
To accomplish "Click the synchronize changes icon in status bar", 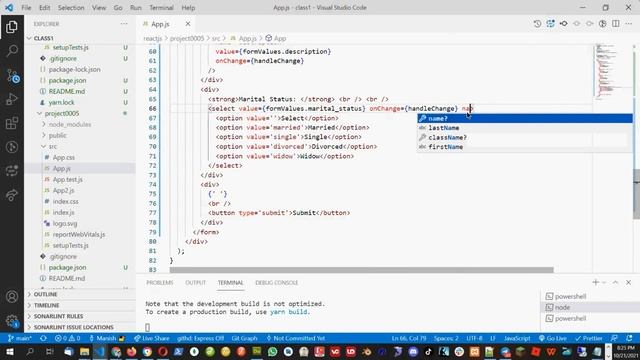I will 43,338.
